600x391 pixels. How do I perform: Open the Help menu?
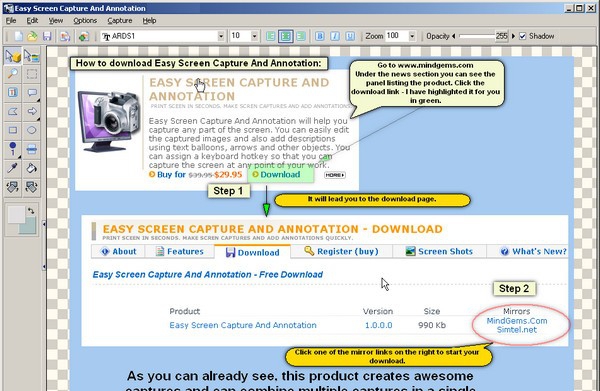[x=149, y=21]
